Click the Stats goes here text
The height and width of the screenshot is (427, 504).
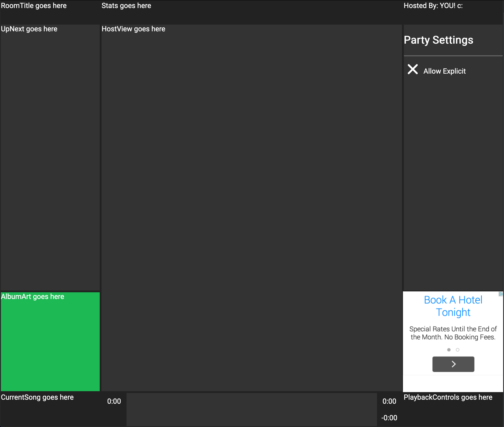tap(126, 6)
